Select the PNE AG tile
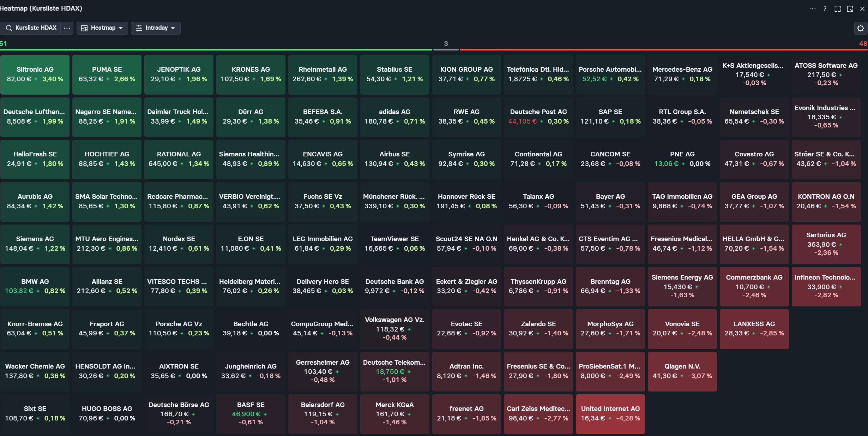 click(x=682, y=159)
